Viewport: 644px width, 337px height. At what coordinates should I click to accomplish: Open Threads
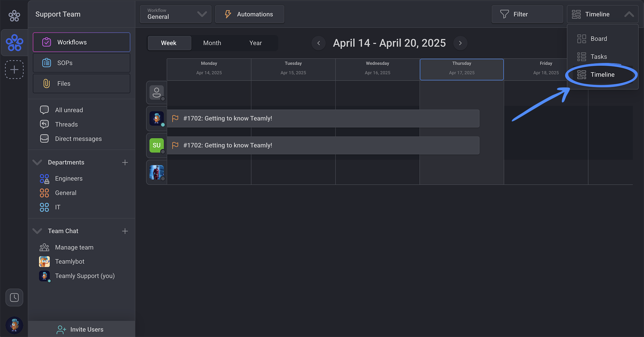pyautogui.click(x=66, y=124)
